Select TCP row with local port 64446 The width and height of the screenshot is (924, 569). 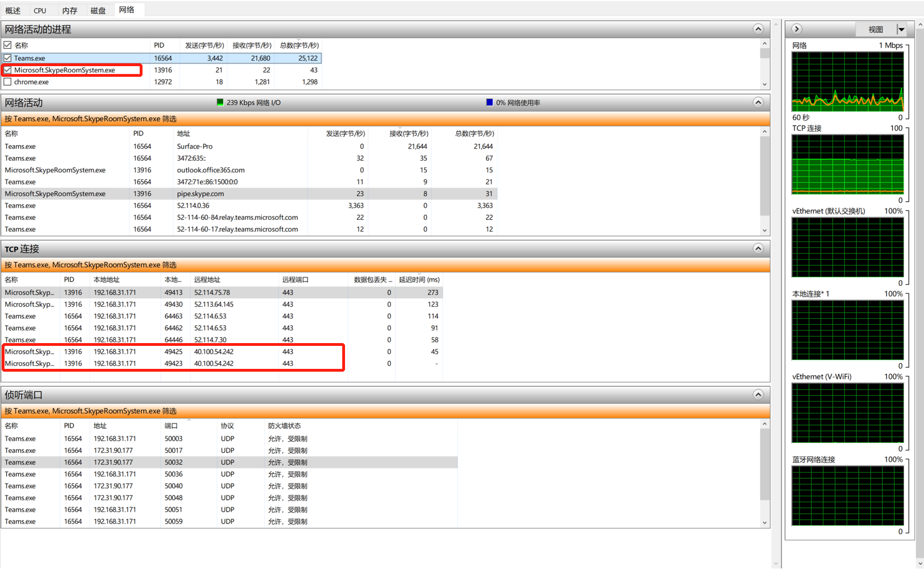[x=222, y=340]
